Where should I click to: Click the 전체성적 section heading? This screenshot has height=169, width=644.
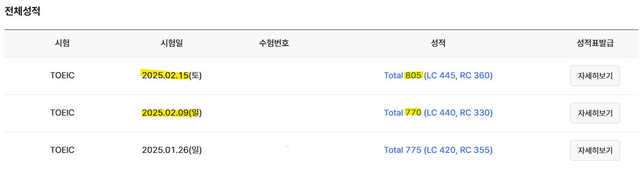[x=23, y=12]
